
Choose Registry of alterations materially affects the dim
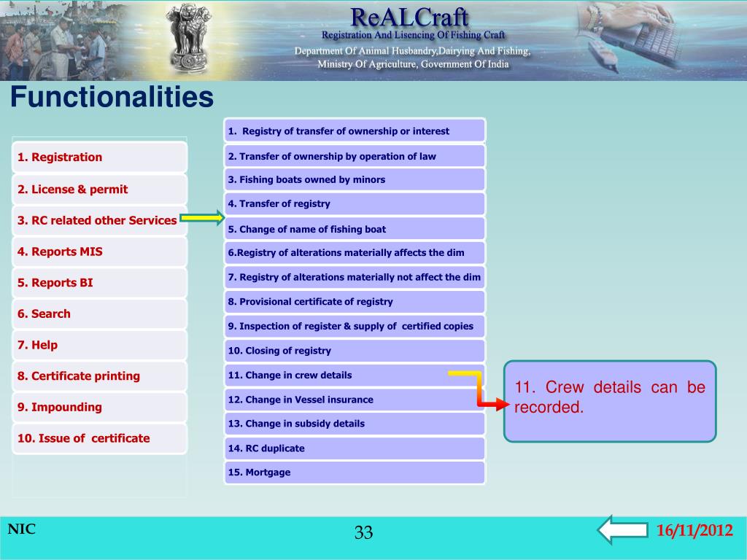tap(355, 252)
